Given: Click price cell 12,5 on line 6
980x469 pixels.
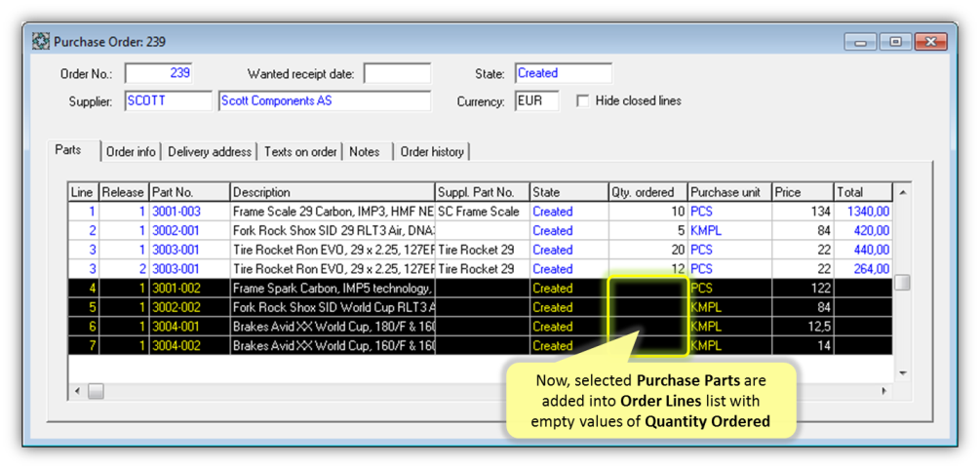Looking at the screenshot, I should pyautogui.click(x=804, y=327).
